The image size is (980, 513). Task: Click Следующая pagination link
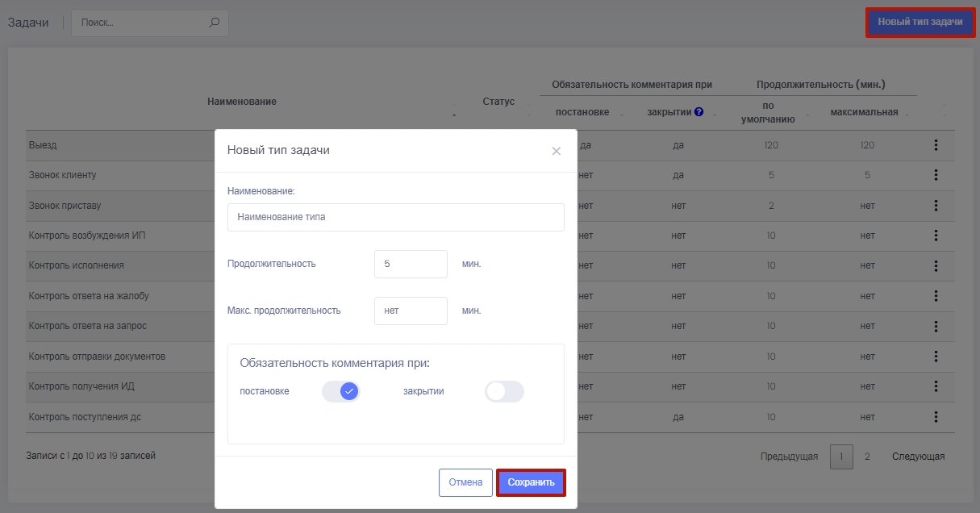tap(918, 457)
